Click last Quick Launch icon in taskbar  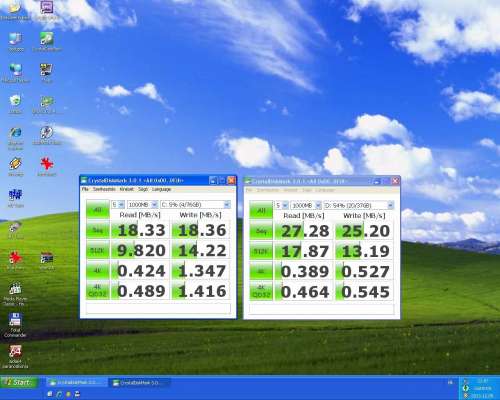click(77, 394)
